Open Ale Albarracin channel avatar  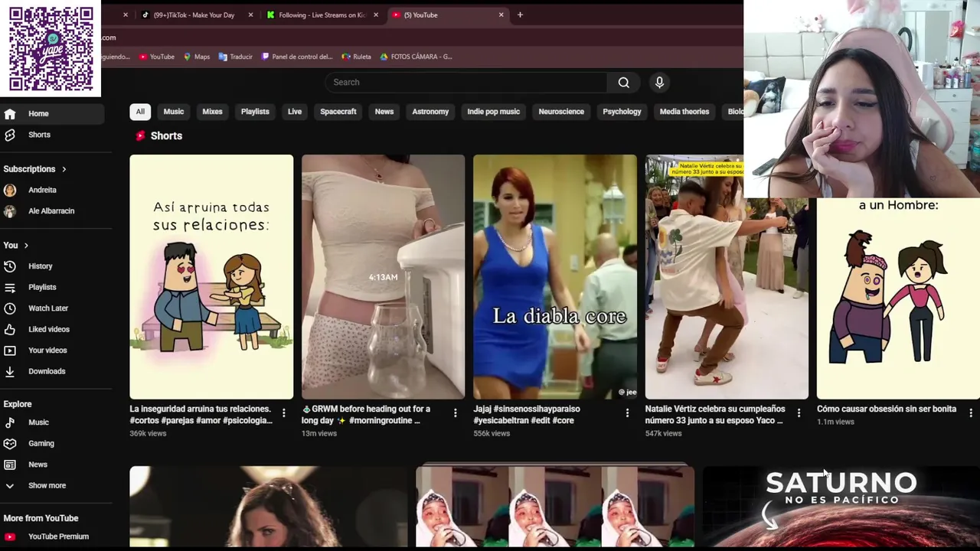[10, 211]
